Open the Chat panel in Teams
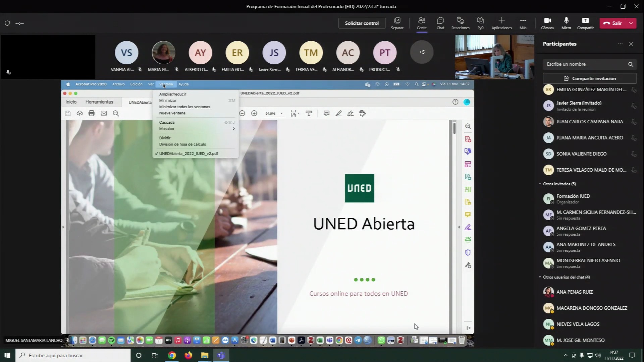 click(440, 23)
